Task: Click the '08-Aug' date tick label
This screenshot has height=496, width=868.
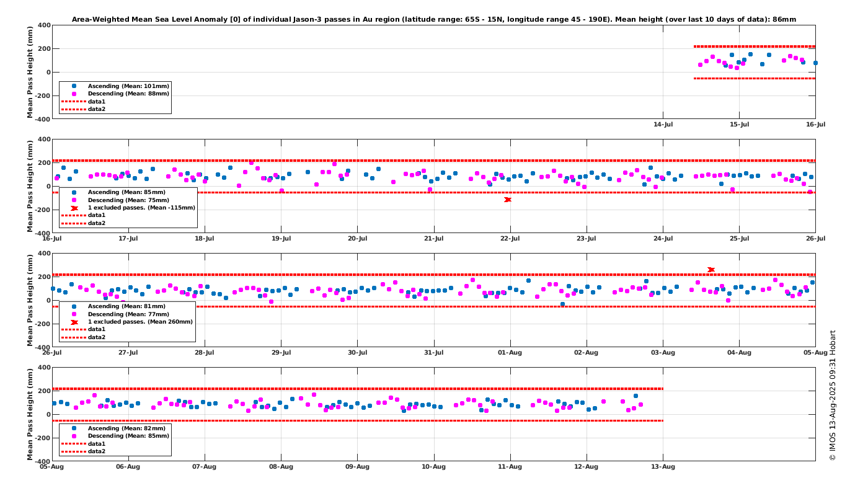Action: (281, 467)
